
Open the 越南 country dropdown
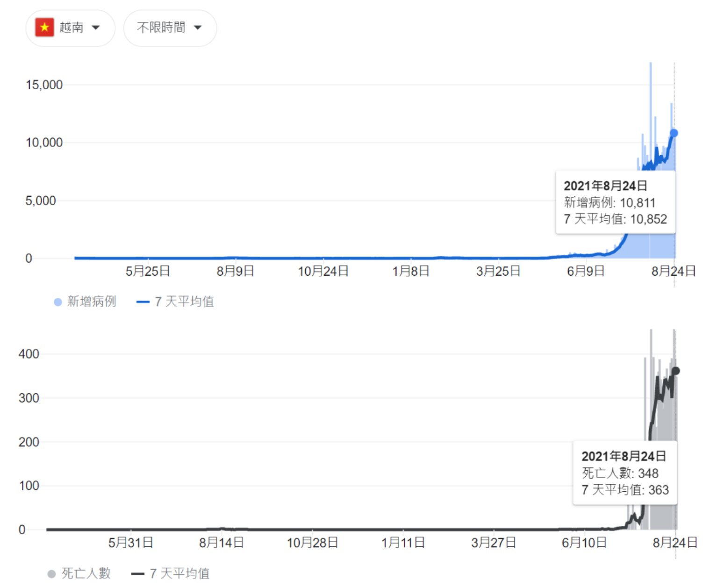point(71,28)
